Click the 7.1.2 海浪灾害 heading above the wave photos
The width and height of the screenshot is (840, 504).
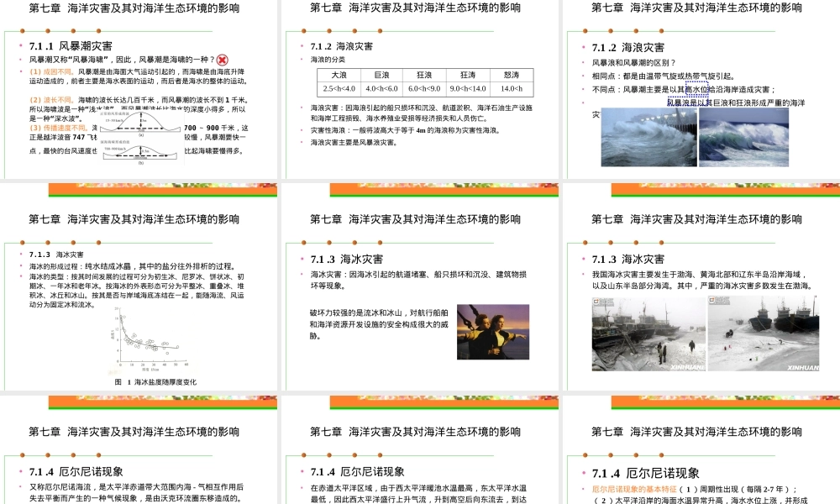click(x=627, y=48)
